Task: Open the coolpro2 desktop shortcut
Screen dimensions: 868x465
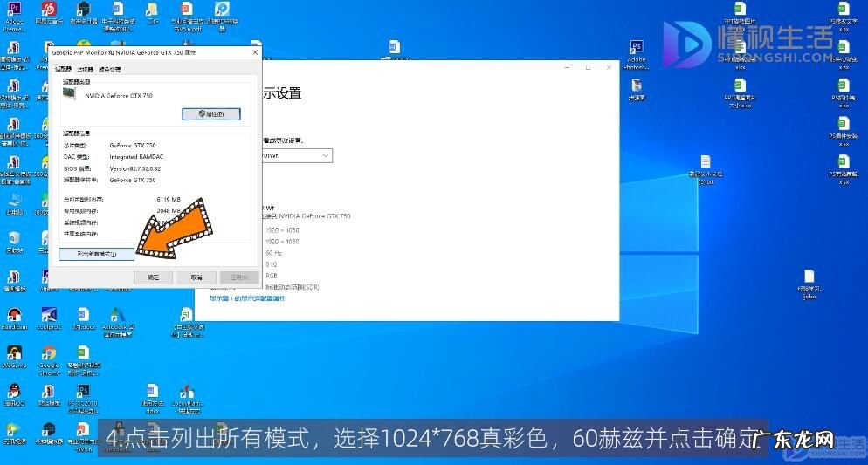Action: (x=49, y=319)
